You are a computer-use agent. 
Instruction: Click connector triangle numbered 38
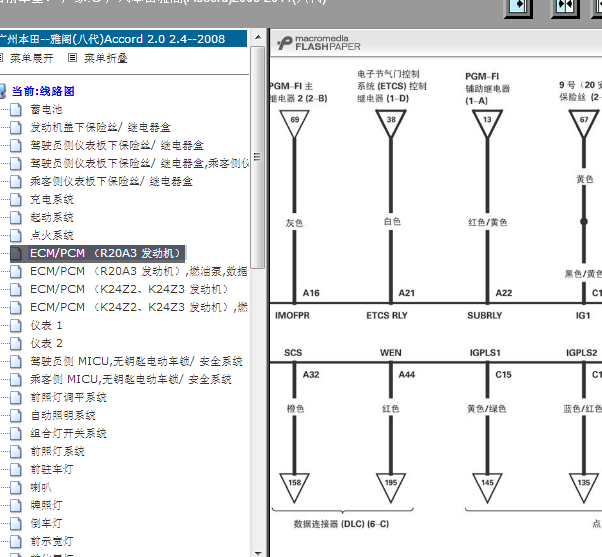pos(391,124)
